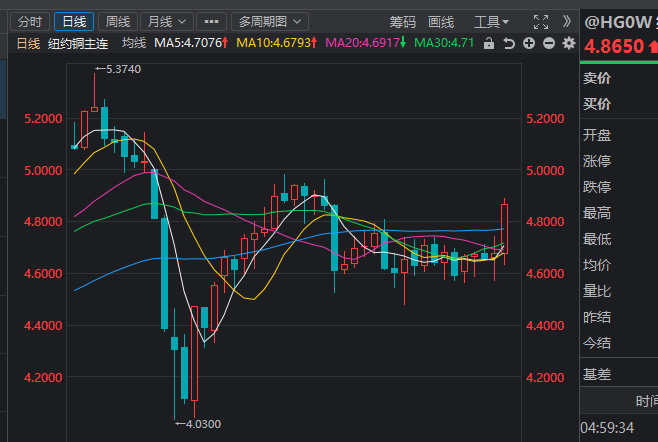Expand the 月线 period dropdown
658x442 pixels.
coord(164,21)
